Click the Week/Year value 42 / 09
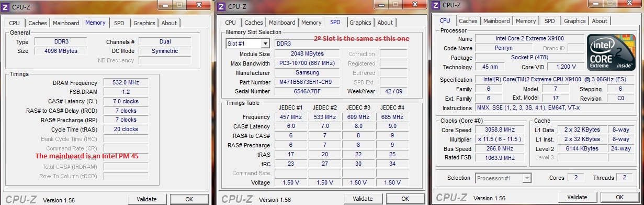This screenshot has height=205, width=644. pyautogui.click(x=393, y=91)
